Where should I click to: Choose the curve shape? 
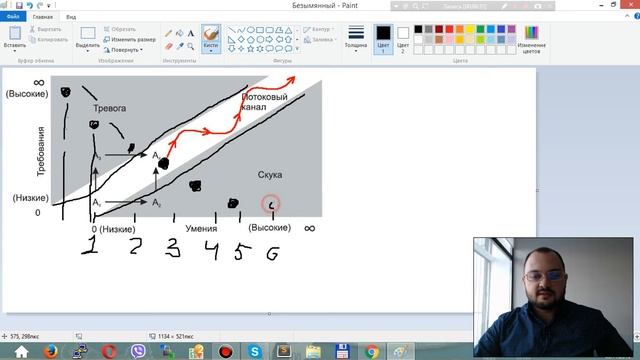[x=241, y=30]
